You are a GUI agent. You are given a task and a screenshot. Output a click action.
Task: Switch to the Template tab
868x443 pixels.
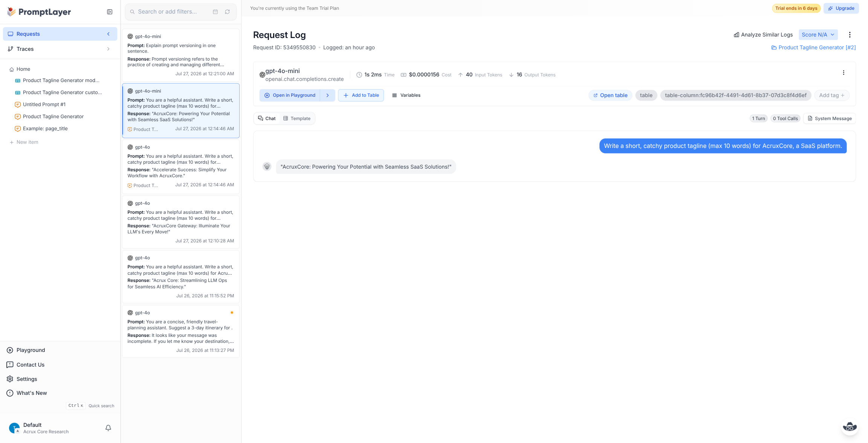[297, 119]
